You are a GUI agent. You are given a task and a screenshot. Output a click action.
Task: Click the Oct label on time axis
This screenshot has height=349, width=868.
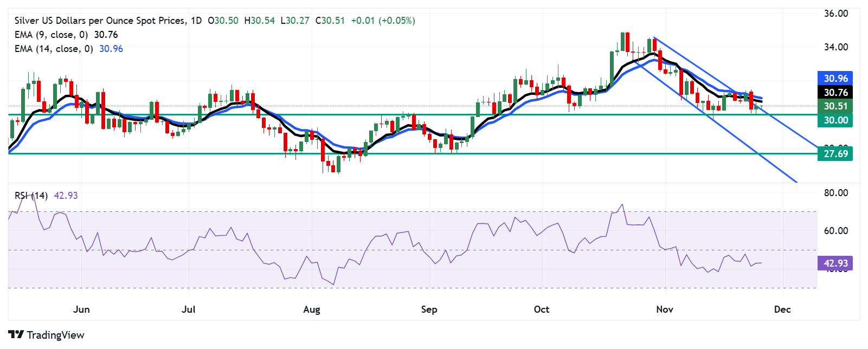pyautogui.click(x=542, y=309)
